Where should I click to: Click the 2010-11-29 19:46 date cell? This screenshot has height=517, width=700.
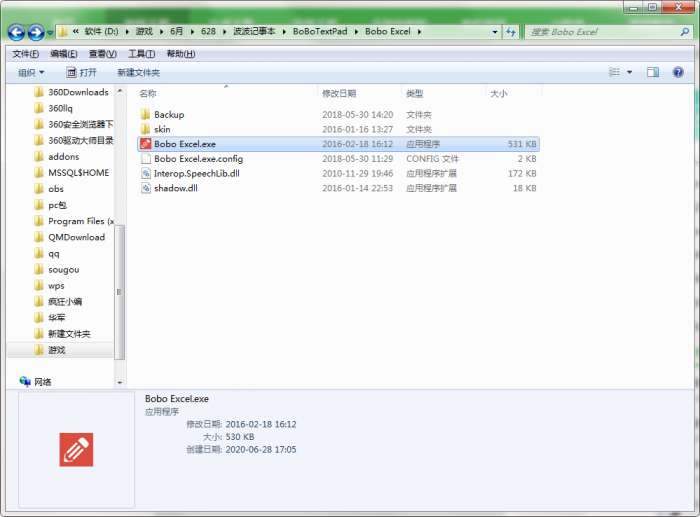click(358, 173)
